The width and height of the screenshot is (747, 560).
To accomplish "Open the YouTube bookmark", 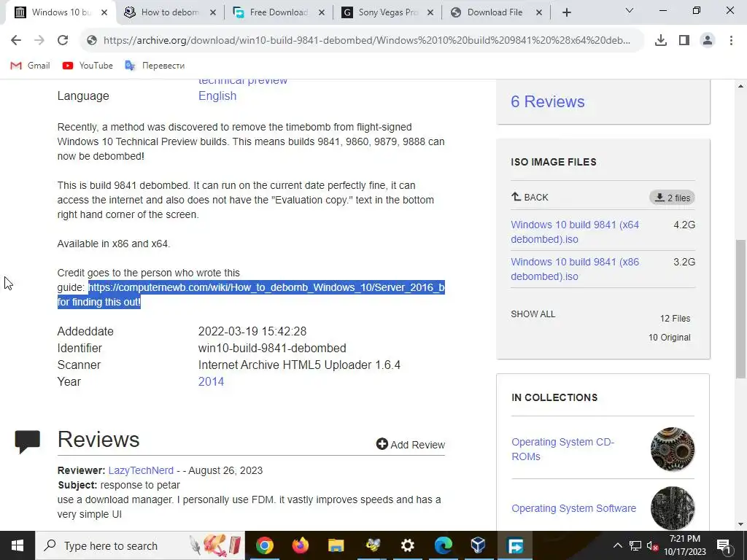I will coord(88,66).
